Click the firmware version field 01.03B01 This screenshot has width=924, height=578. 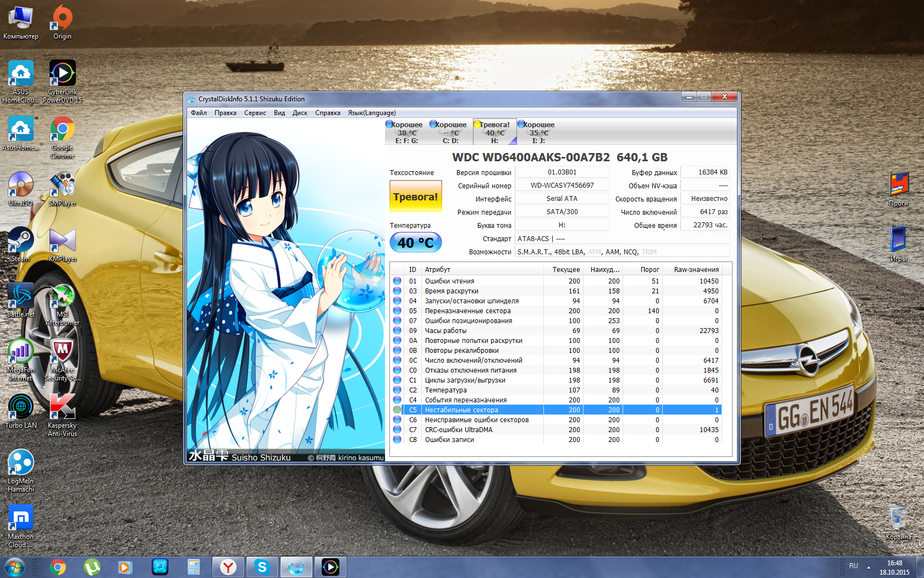click(562, 172)
